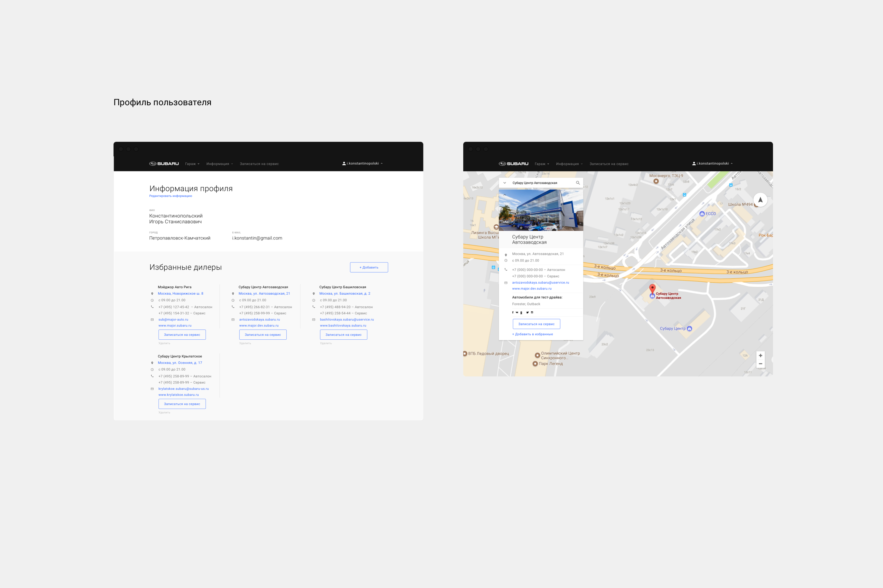This screenshot has width=883, height=588.
Task: Click email sub@major-auto.ru
Action: pos(173,320)
